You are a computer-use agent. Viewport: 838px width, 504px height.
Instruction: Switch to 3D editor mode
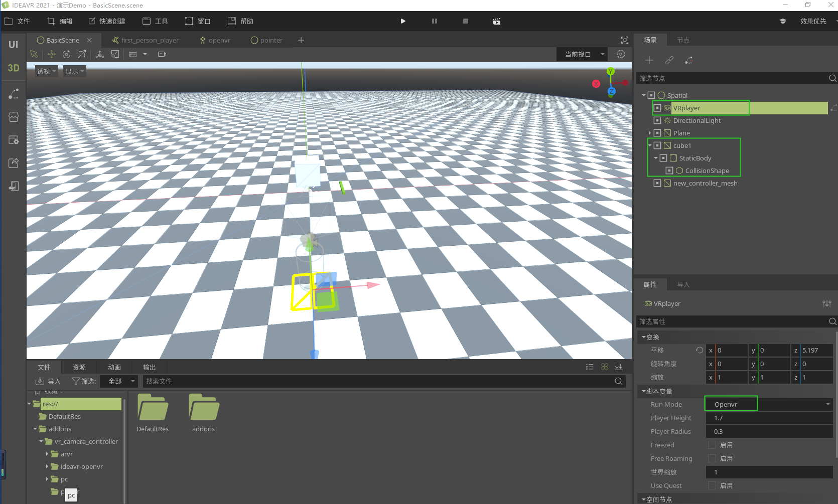point(14,68)
